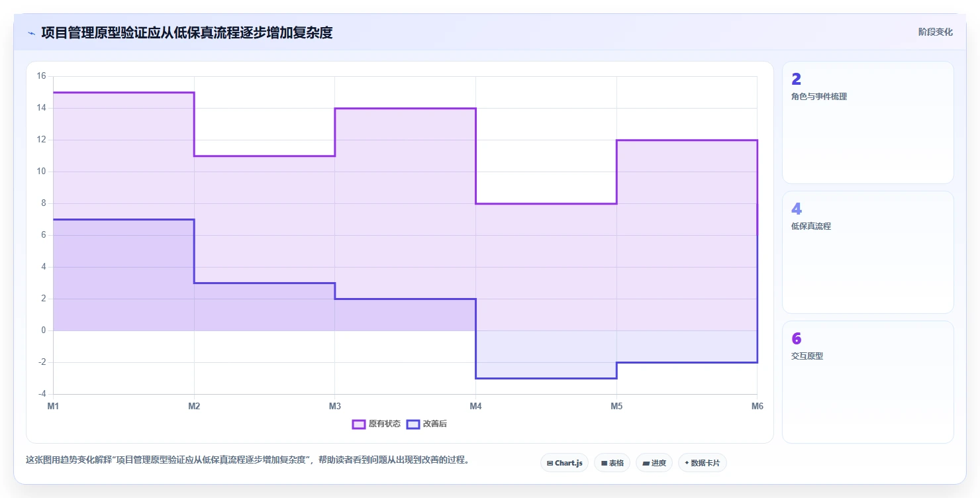Click the M4 axis label
980x498 pixels.
[x=475, y=407]
